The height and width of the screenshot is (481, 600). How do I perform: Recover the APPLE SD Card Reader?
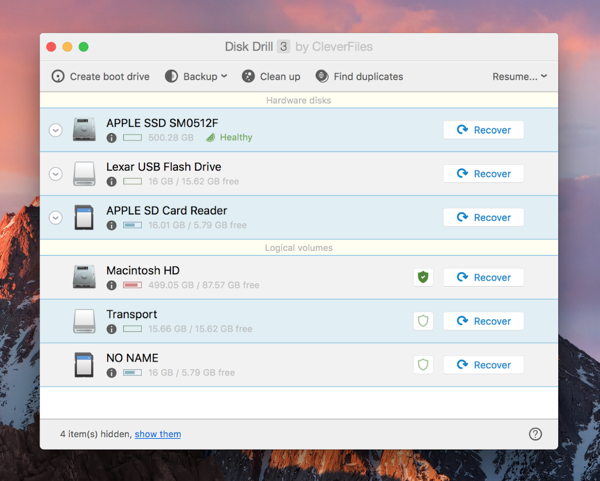[483, 217]
